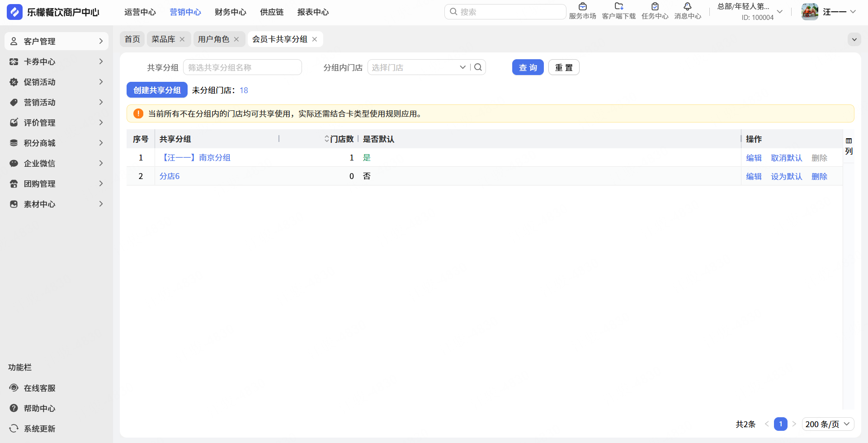Screen dimensions: 868x443
Task: Expand the 积分商城 sidebar chevron
Action: point(101,143)
